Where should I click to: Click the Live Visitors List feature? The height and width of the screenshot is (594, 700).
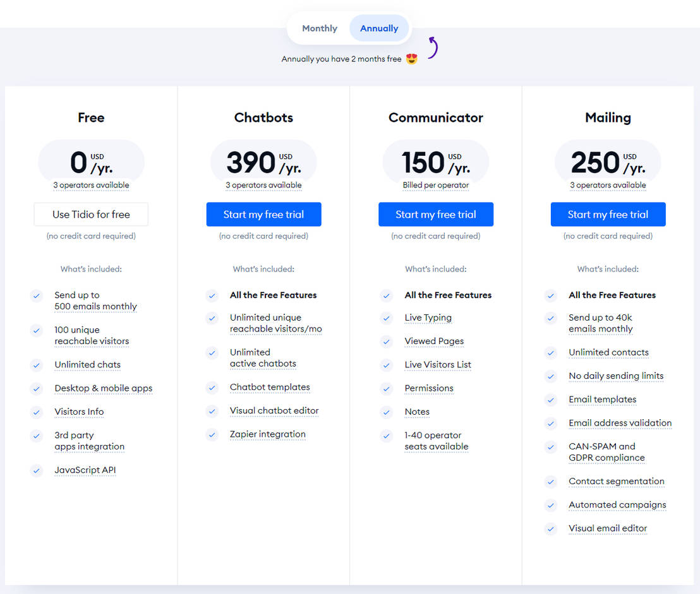(x=438, y=365)
